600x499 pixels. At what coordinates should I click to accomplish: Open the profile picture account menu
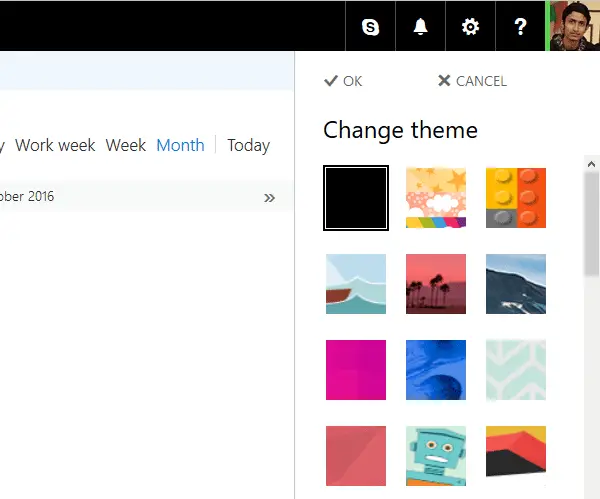click(x=574, y=26)
